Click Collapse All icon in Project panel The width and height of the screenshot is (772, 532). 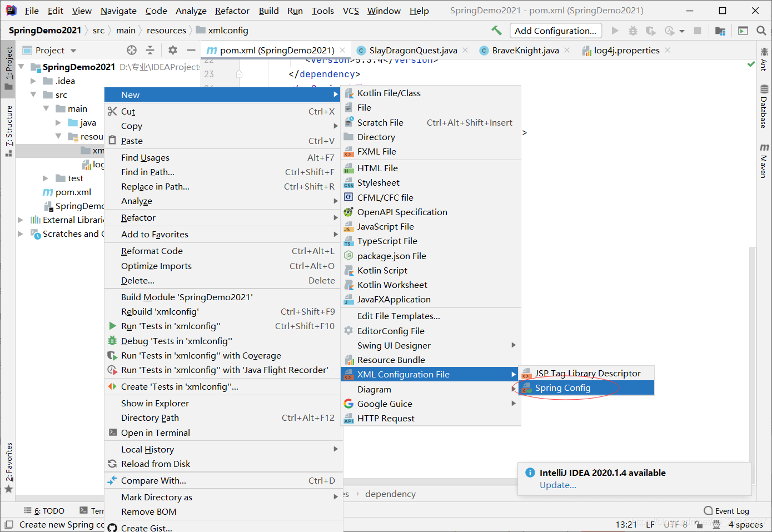tap(150, 50)
